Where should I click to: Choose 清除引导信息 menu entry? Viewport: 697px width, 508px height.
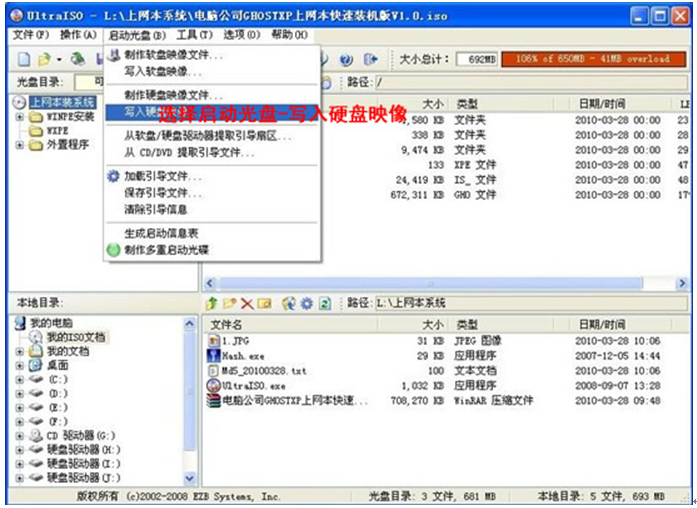pyautogui.click(x=212, y=209)
